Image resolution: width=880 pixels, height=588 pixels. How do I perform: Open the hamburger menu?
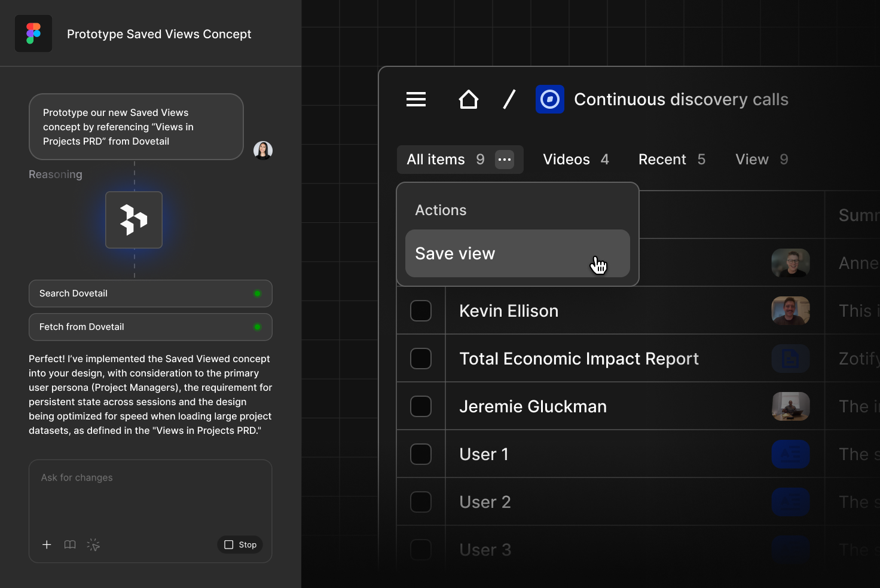pyautogui.click(x=416, y=99)
